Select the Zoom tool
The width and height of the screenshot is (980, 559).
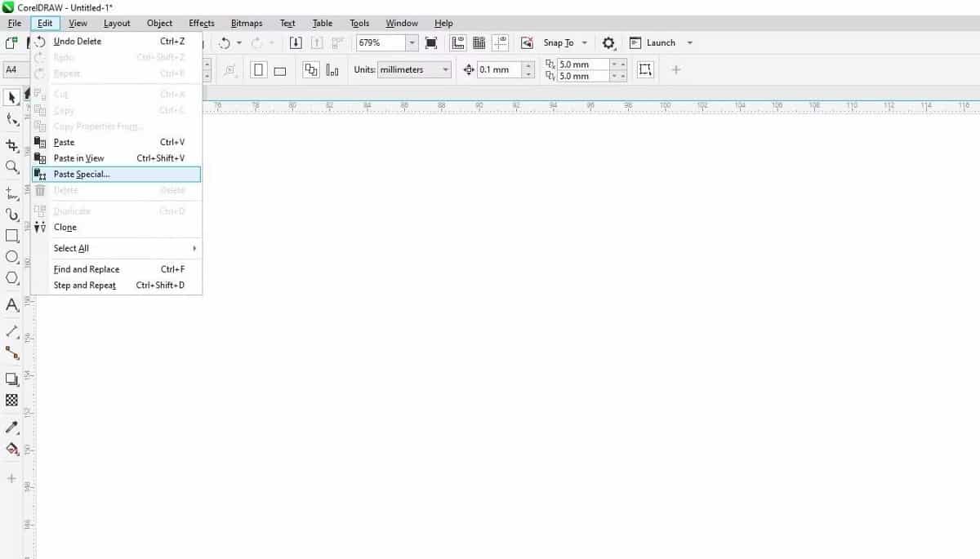[11, 167]
